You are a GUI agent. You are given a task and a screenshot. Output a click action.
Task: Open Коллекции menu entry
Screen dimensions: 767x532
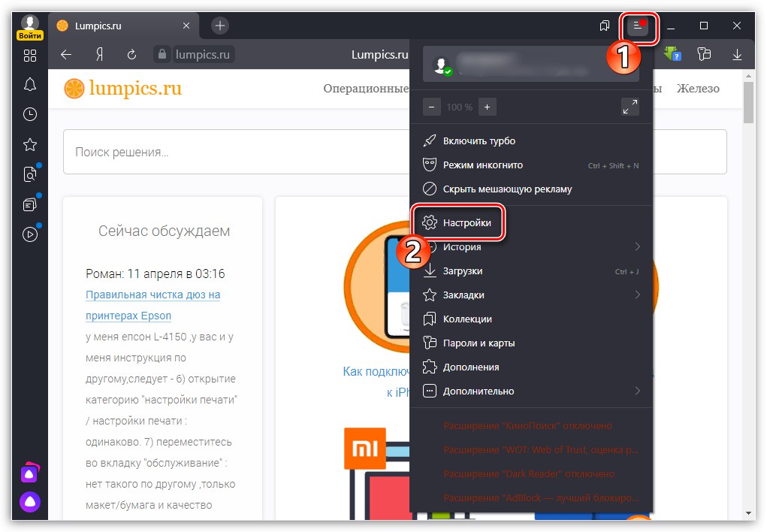pyautogui.click(x=530, y=319)
